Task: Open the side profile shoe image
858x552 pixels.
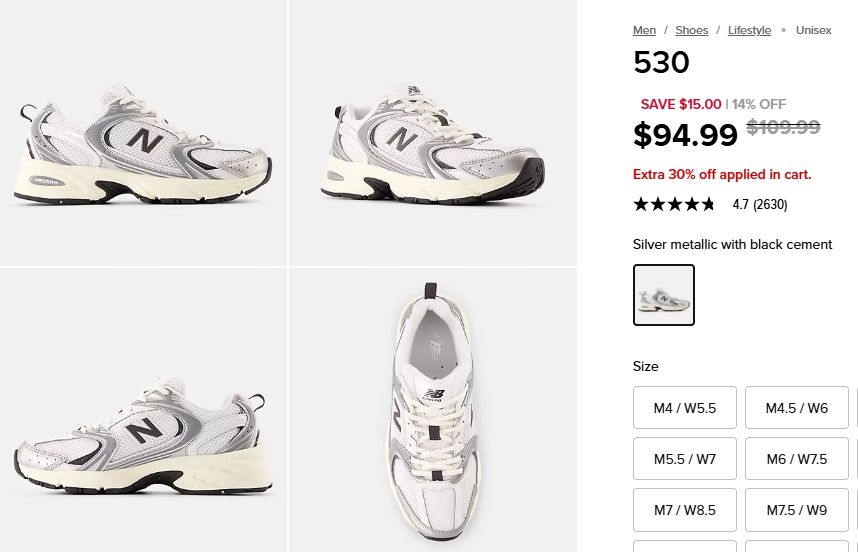Action: tap(143, 133)
